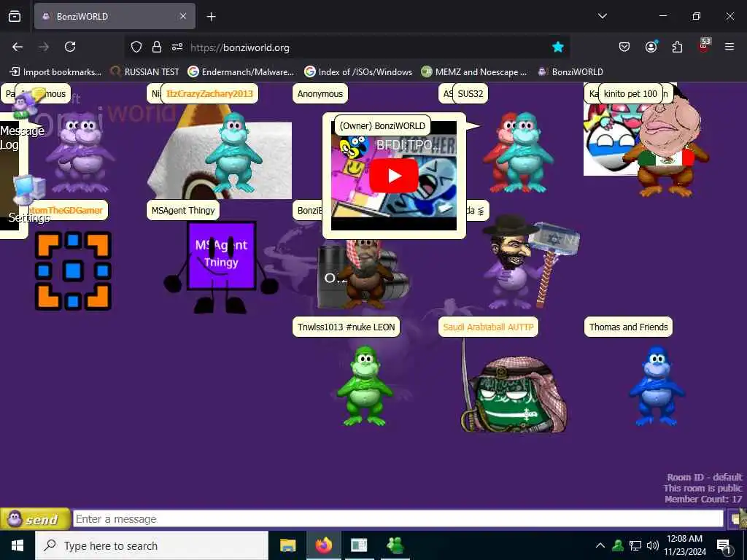The image size is (747, 560).
Task: Open the list all tabs dropdown
Action: [603, 16]
